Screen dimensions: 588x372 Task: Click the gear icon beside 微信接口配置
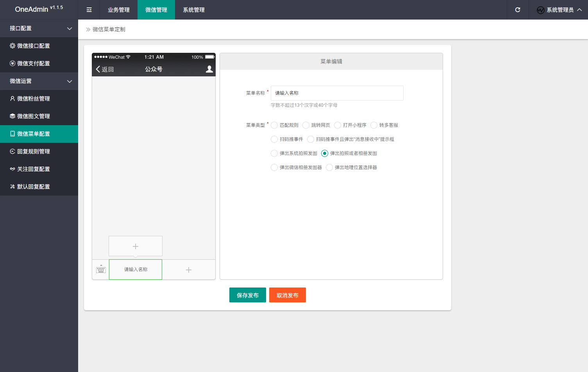(13, 46)
